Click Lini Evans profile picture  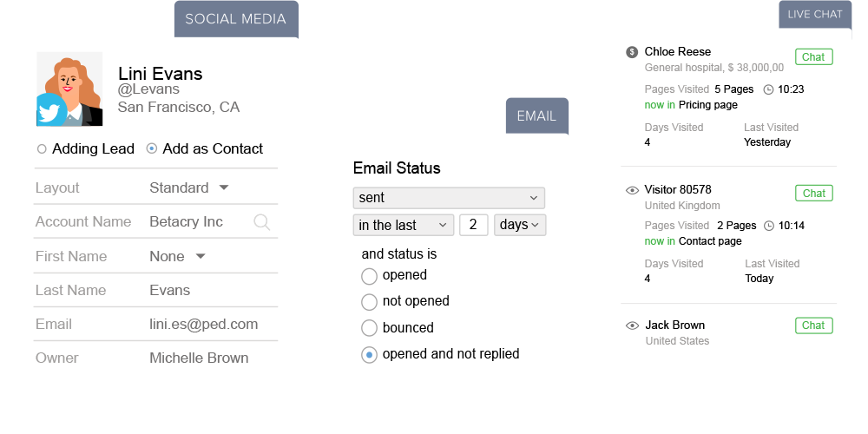pyautogui.click(x=69, y=89)
